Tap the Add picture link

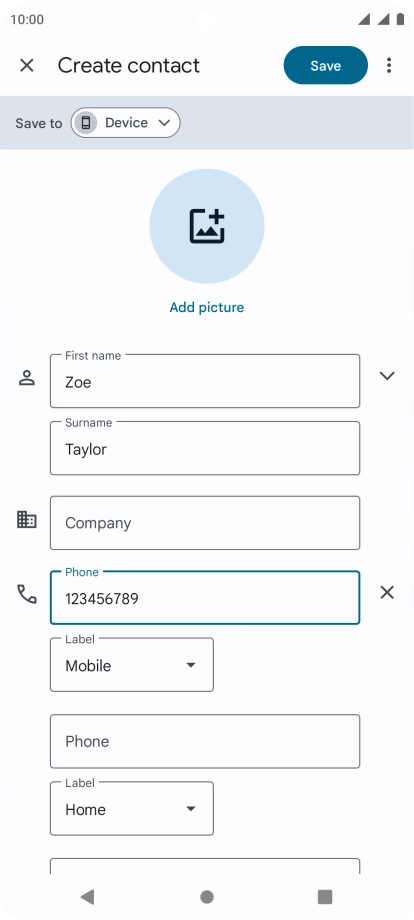point(207,307)
